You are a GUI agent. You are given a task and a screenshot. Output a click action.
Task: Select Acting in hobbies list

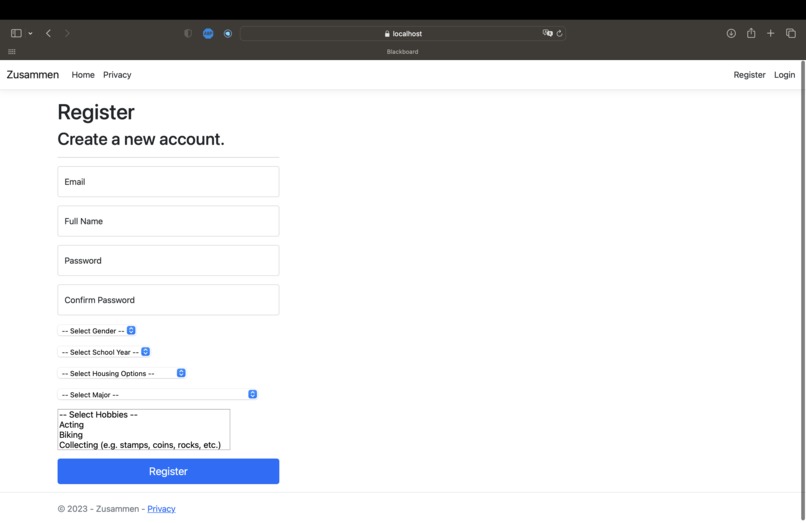tap(143, 425)
